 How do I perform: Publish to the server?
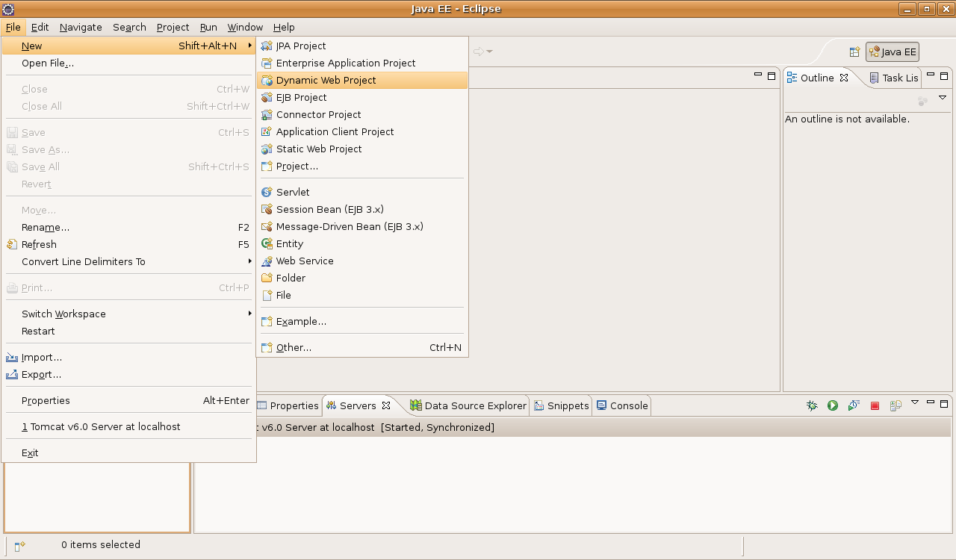(x=896, y=405)
